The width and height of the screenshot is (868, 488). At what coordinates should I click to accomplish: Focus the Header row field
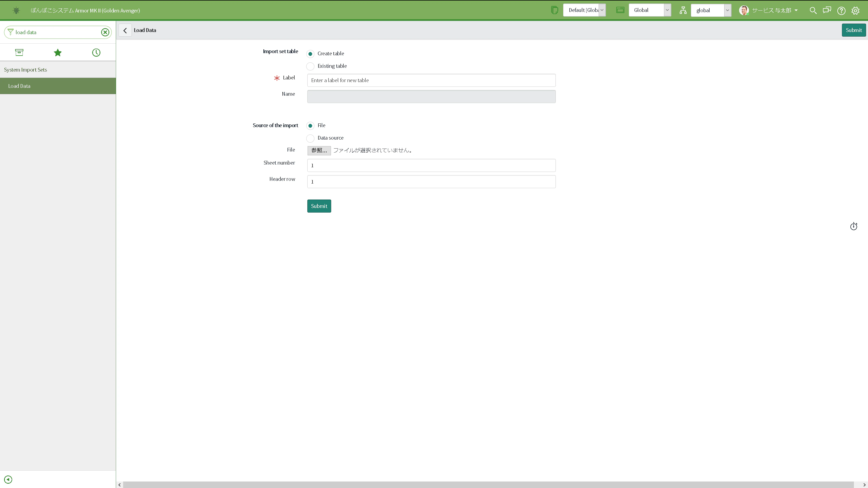[x=431, y=182]
